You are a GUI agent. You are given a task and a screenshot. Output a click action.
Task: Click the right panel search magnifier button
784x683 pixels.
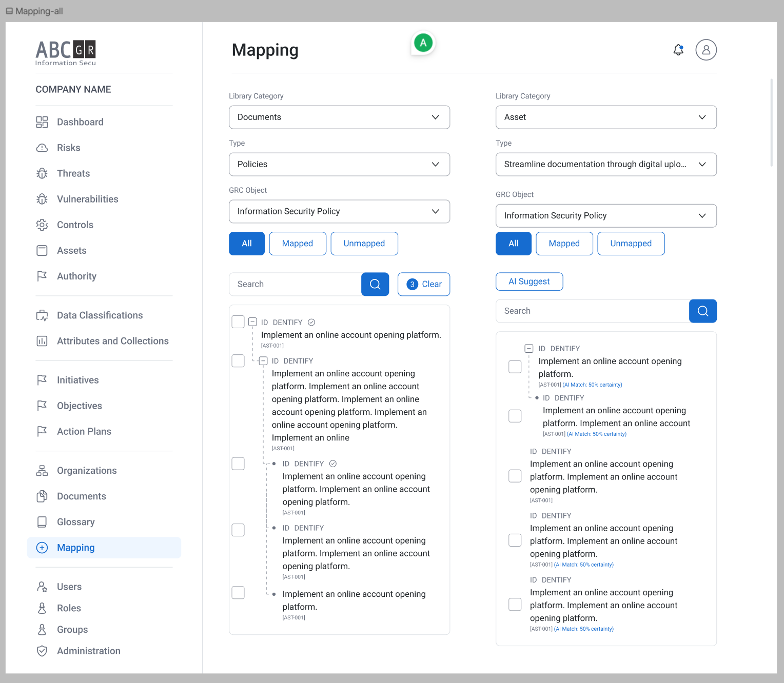(x=702, y=311)
